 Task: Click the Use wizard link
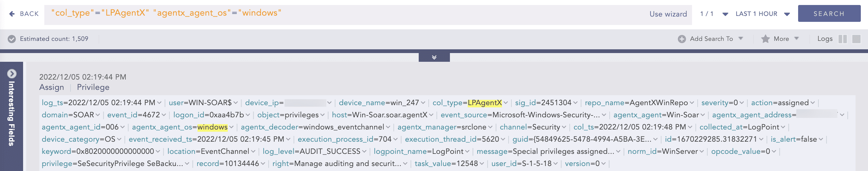[x=668, y=14]
